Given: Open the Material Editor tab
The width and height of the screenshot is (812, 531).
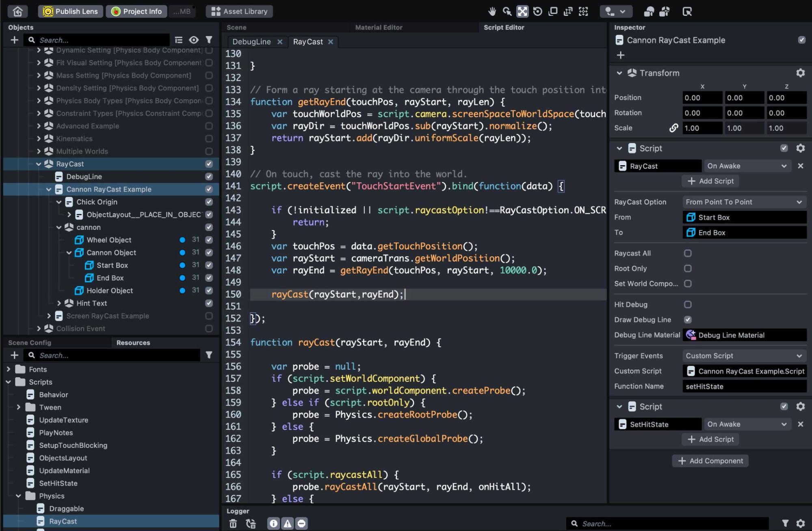Looking at the screenshot, I should [379, 27].
